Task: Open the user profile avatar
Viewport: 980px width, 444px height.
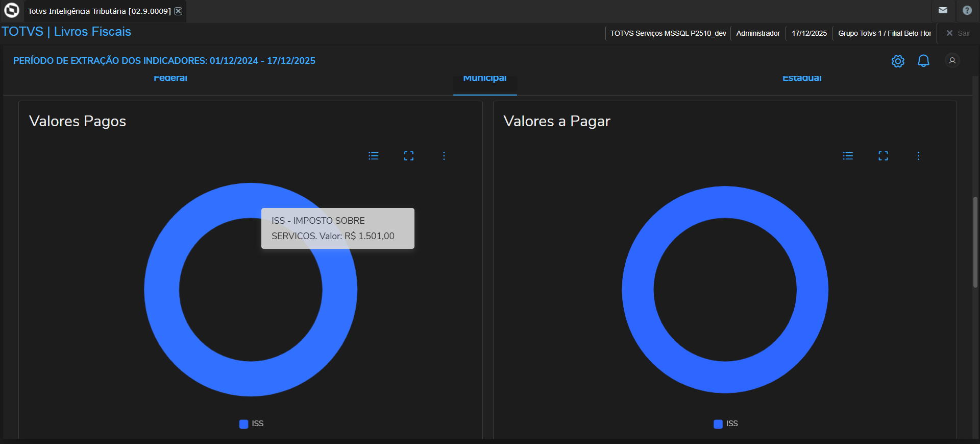Action: pos(952,60)
